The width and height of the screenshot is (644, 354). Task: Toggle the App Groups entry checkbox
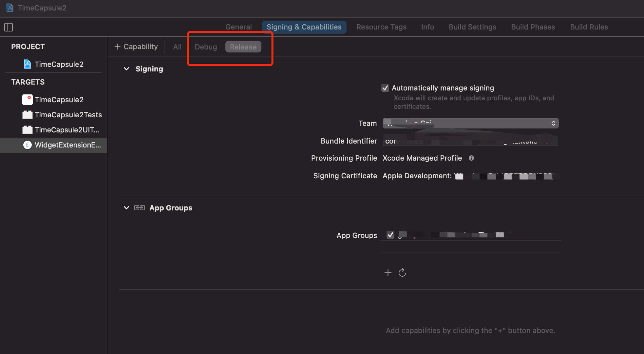(x=390, y=235)
